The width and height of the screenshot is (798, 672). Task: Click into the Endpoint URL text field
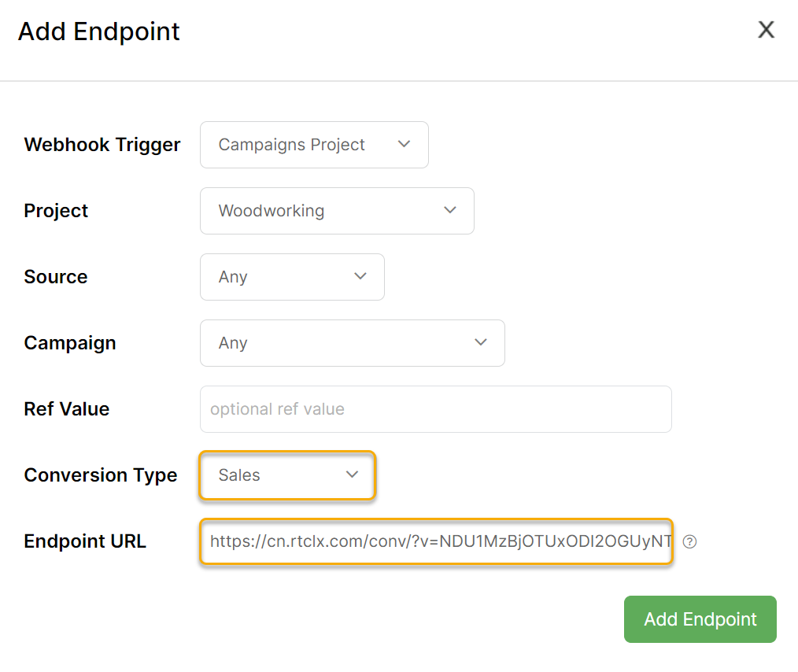coord(435,541)
